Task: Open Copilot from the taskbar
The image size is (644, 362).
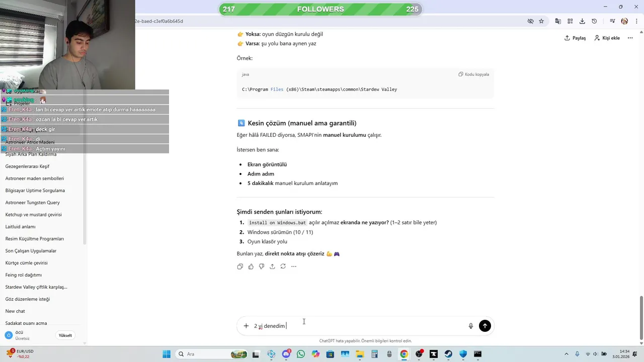Action: [315, 354]
